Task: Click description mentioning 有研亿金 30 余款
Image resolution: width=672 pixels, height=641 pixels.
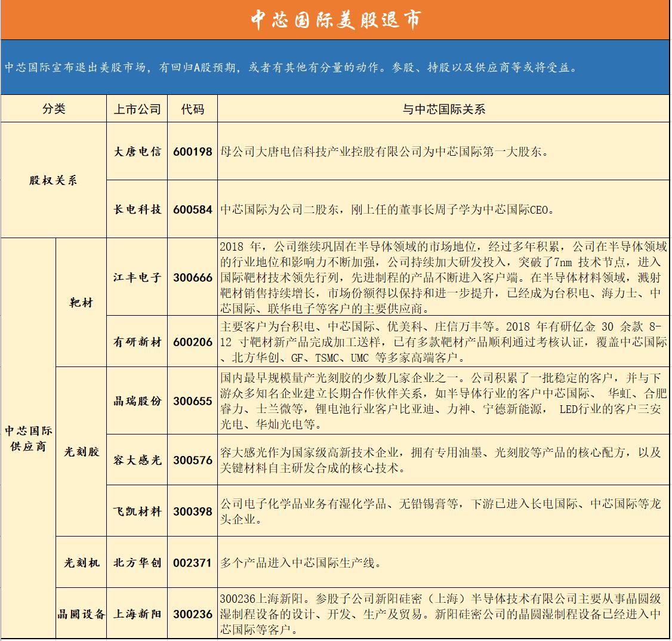Action: pos(443,341)
